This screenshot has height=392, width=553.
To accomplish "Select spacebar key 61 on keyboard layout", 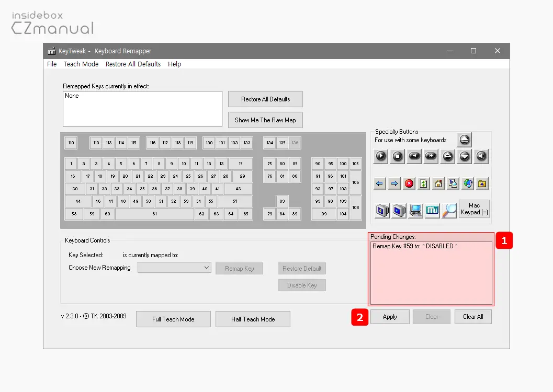I will (154, 214).
